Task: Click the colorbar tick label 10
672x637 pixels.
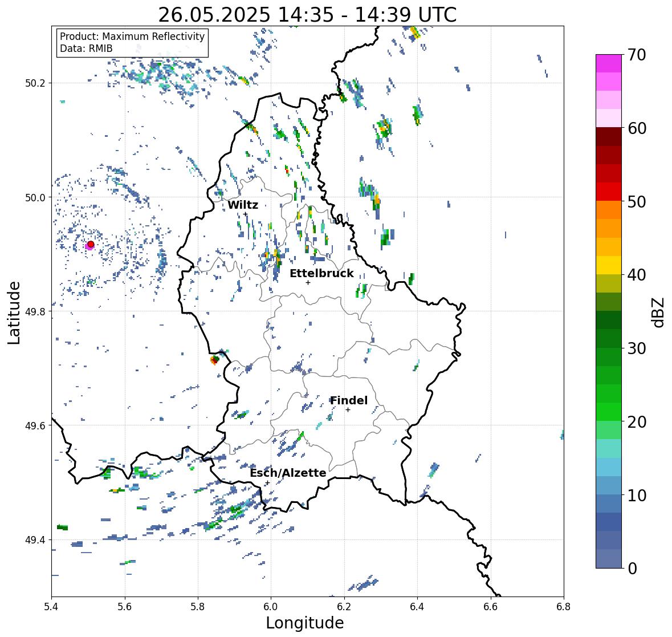Action: pyautogui.click(x=637, y=495)
